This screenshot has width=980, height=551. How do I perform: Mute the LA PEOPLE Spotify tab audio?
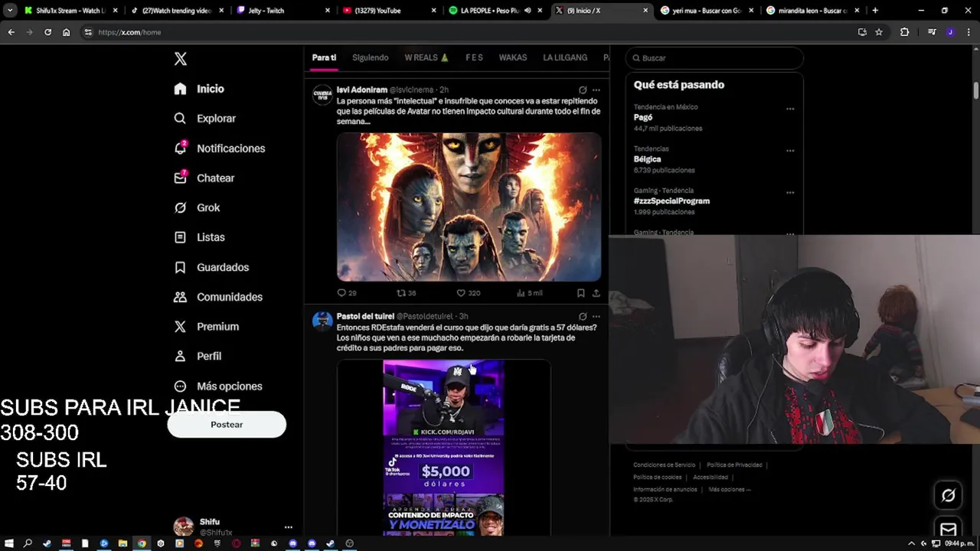tap(528, 11)
